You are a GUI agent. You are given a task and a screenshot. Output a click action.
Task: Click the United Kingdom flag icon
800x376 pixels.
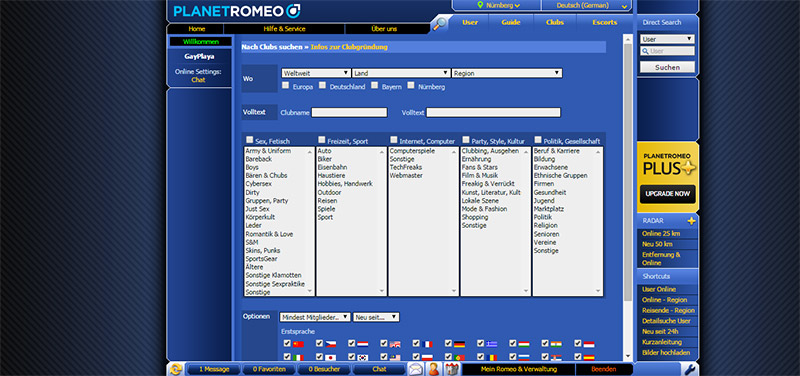[x=395, y=344]
